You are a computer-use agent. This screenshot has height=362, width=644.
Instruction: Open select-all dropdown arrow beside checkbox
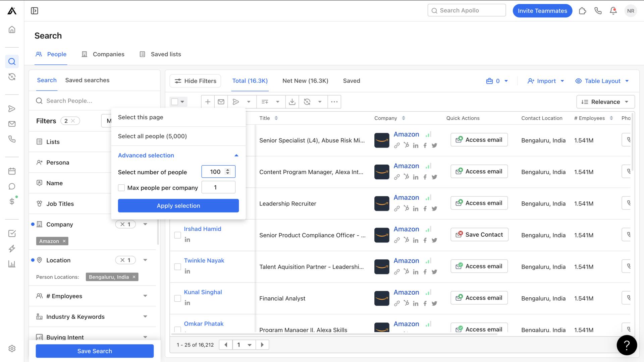[182, 102]
